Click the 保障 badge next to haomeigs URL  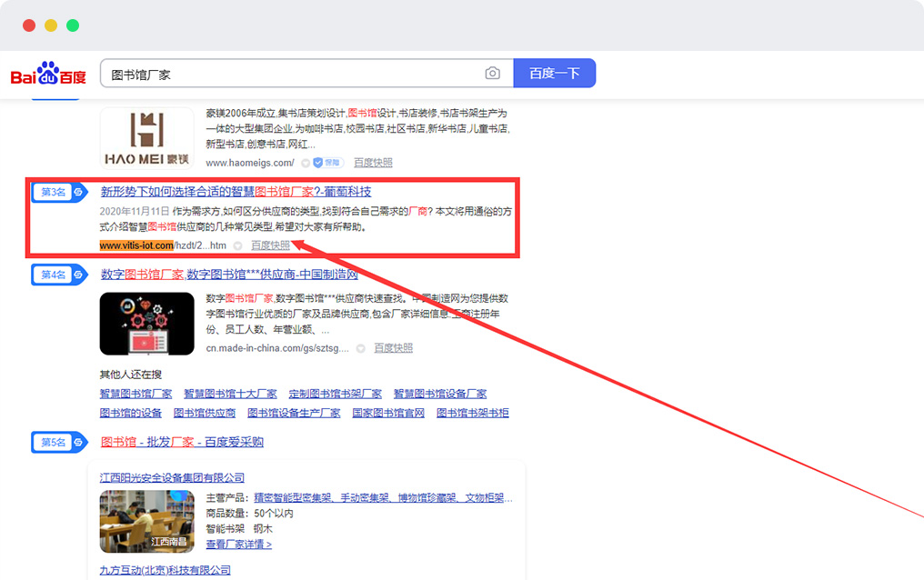click(327, 163)
